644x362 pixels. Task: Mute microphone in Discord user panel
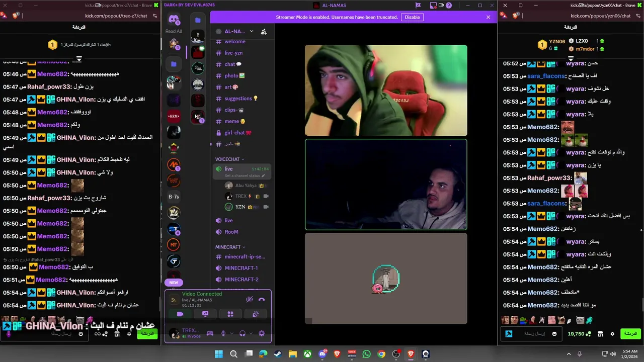tap(223, 333)
